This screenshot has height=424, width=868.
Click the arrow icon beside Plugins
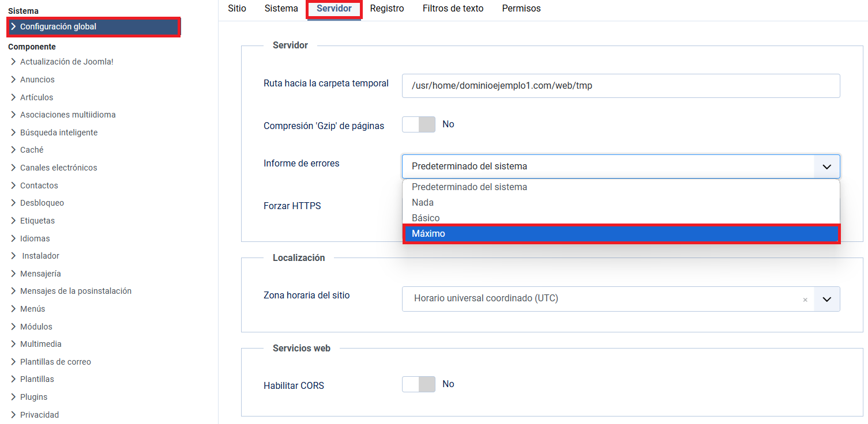(x=13, y=397)
